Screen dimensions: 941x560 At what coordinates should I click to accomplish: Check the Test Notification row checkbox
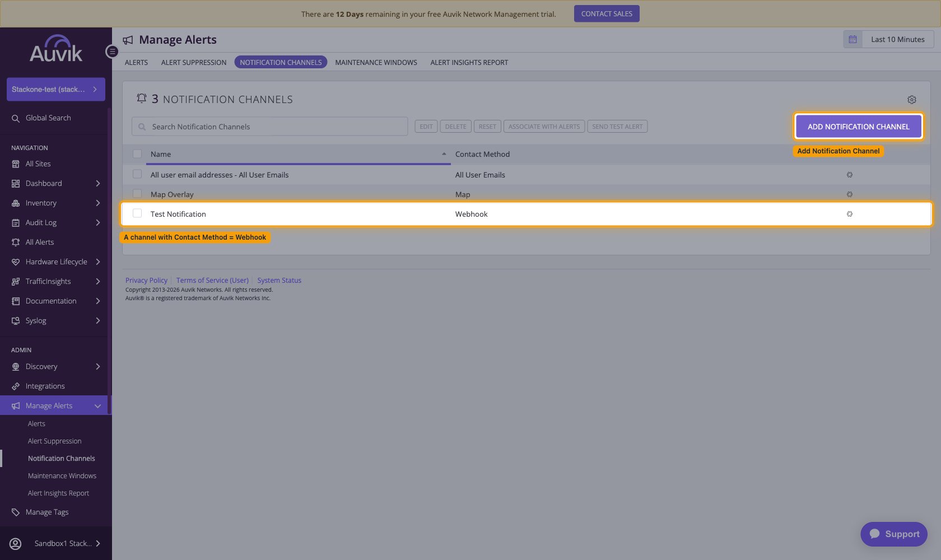(x=137, y=213)
